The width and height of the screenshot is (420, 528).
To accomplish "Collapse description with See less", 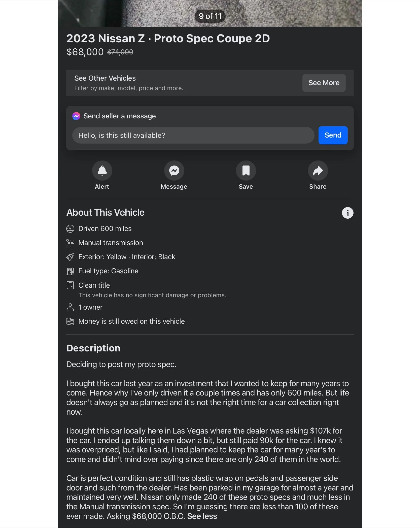I will point(202,516).
